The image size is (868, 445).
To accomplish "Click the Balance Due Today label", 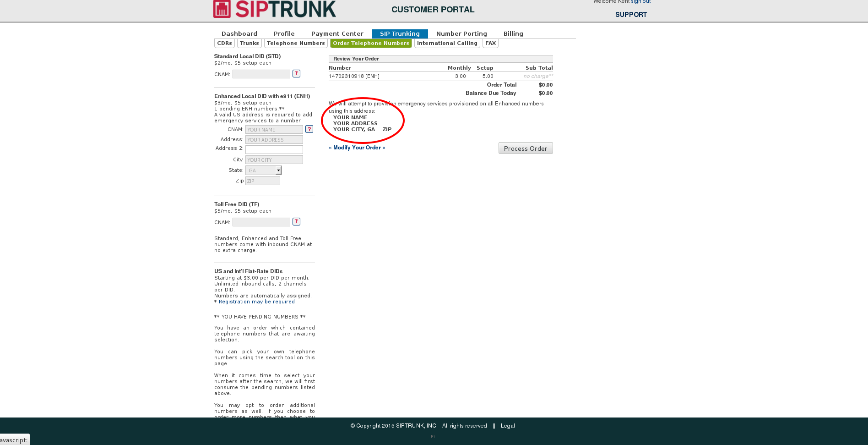I will tap(491, 93).
